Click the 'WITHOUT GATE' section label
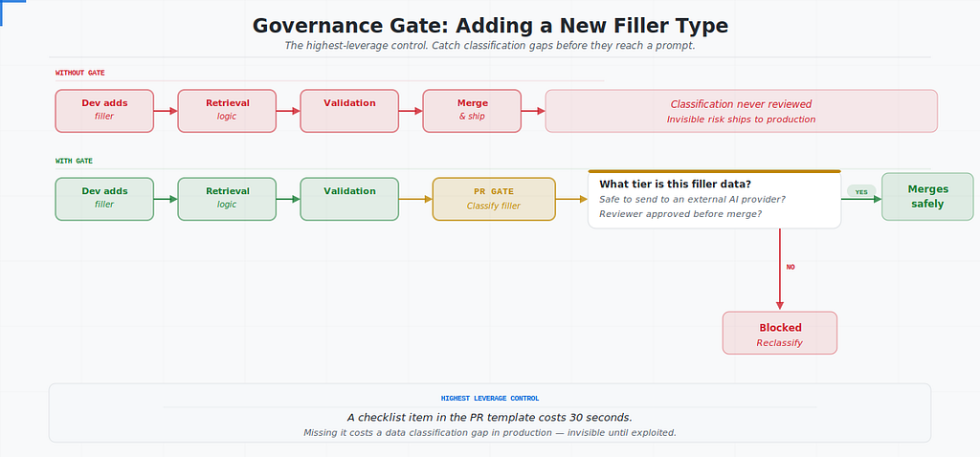980x457 pixels. [80, 73]
